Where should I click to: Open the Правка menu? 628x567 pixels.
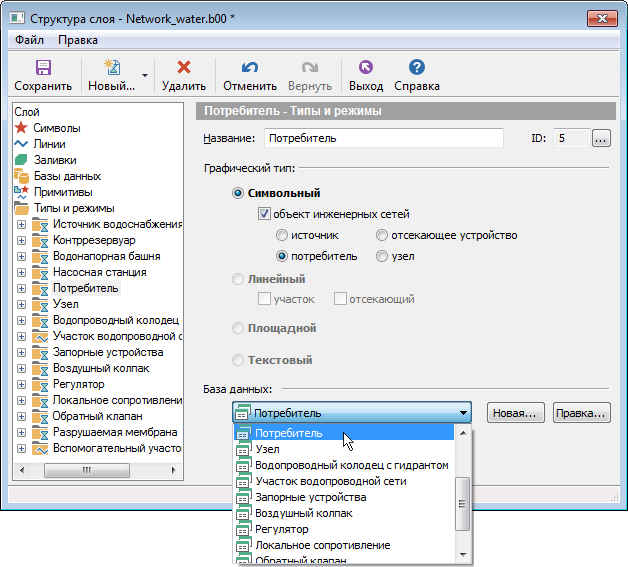point(78,40)
